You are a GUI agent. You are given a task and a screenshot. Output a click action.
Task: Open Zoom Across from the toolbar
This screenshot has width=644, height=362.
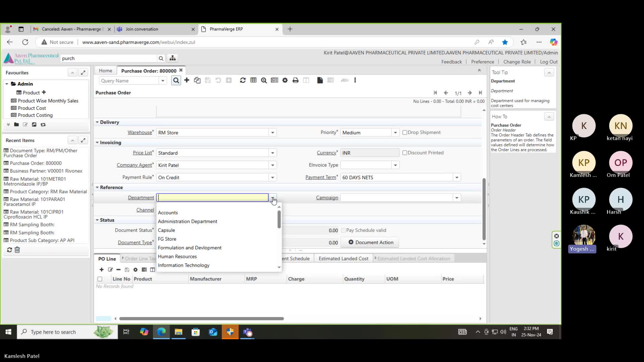tap(264, 80)
